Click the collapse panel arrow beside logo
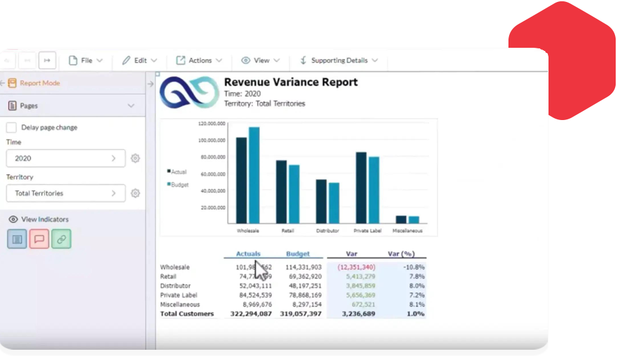The height and width of the screenshot is (364, 617). pyautogui.click(x=151, y=84)
